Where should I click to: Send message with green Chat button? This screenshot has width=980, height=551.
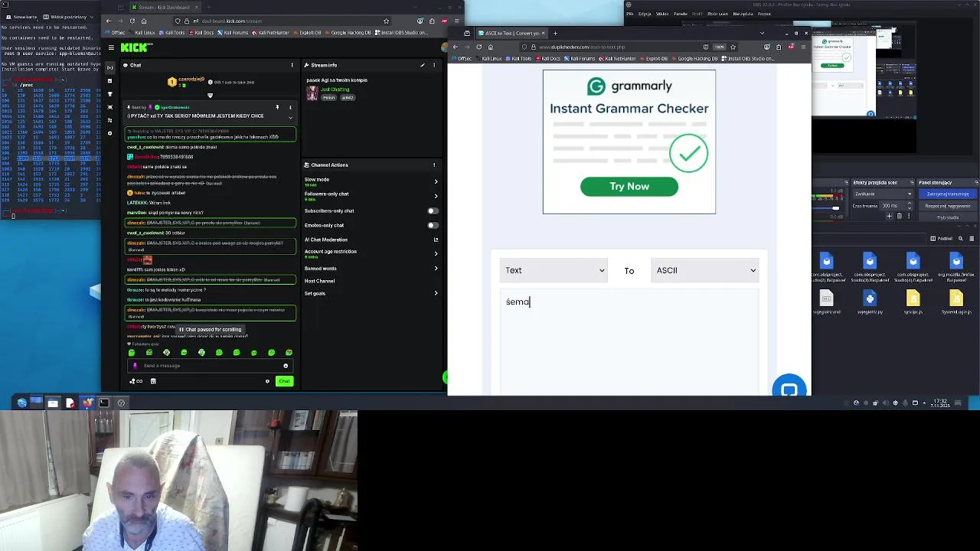284,381
